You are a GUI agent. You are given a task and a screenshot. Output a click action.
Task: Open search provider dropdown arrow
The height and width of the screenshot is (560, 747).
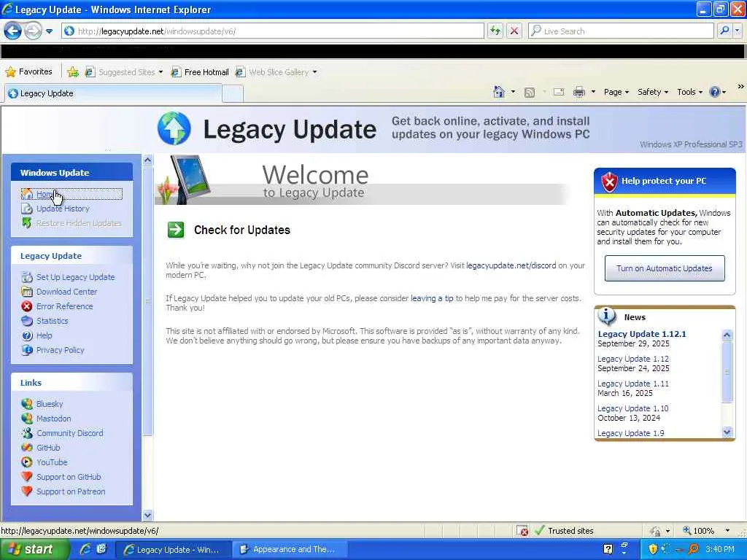click(738, 31)
